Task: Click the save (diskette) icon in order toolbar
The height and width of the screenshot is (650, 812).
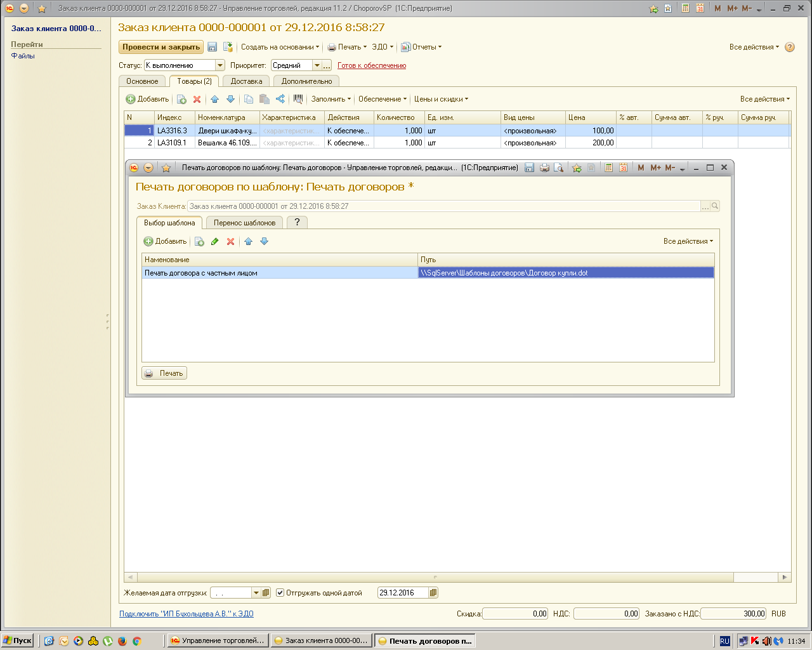Action: coord(213,47)
